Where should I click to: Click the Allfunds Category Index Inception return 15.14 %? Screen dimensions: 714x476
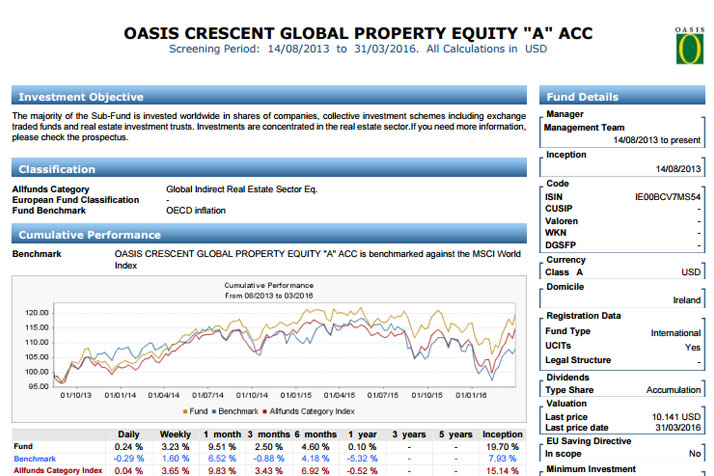(x=502, y=471)
